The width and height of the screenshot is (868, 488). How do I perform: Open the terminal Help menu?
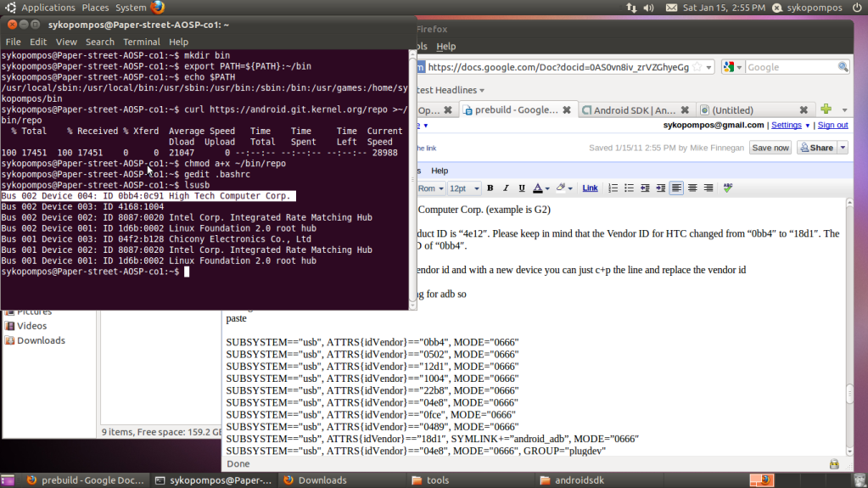pos(178,42)
